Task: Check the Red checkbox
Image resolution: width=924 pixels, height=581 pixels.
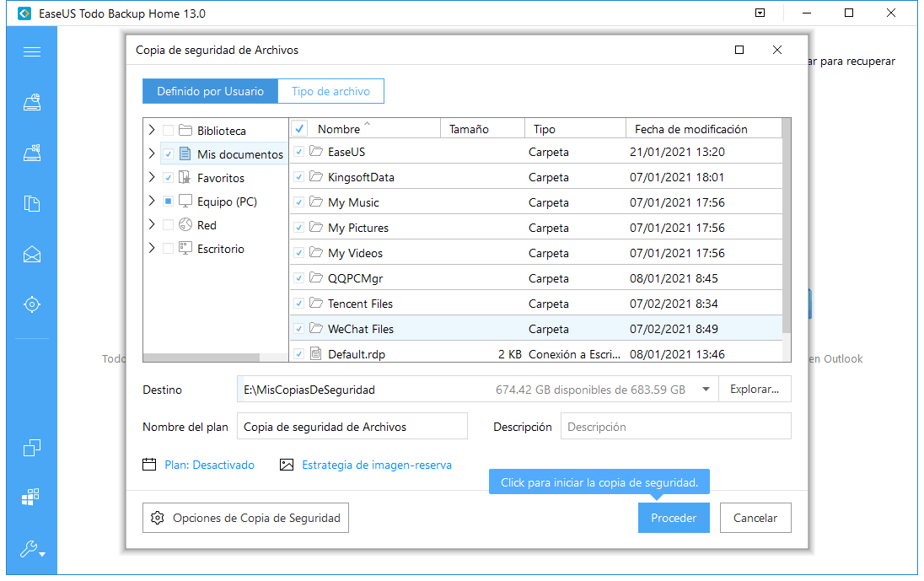Action: (x=168, y=224)
